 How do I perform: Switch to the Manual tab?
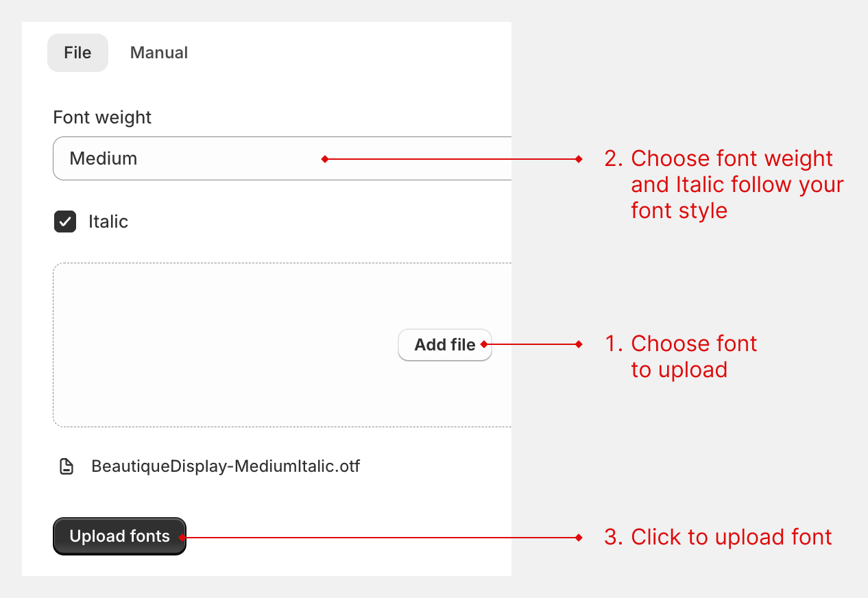(158, 52)
